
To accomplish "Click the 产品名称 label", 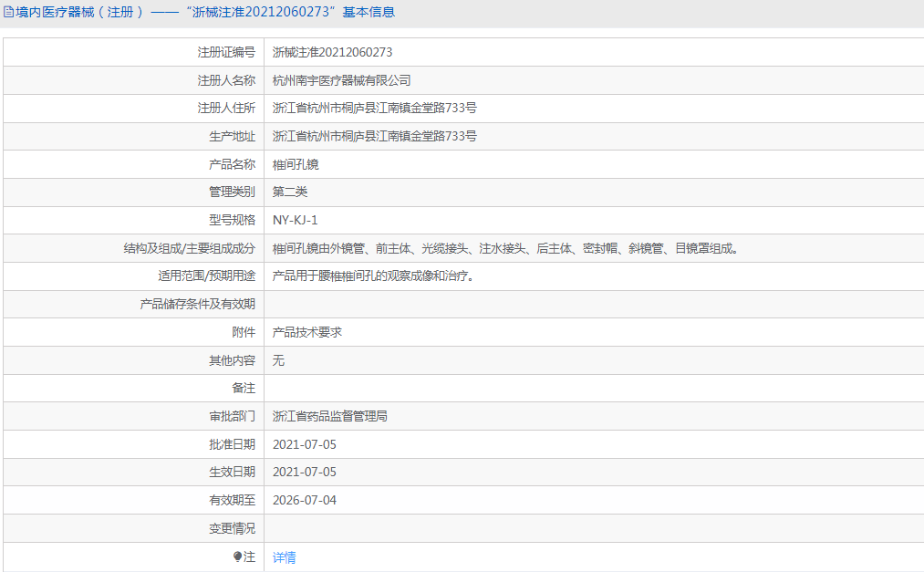I will tap(233, 164).
